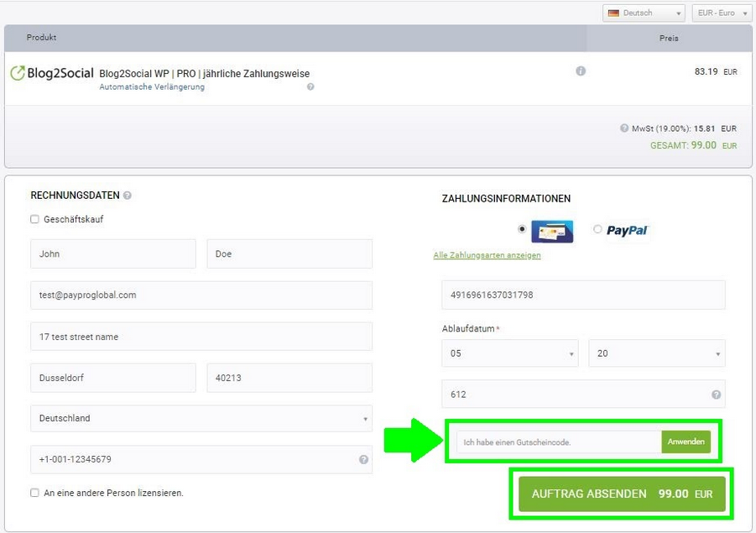Click help icon beside Automatische Verlängerung
This screenshot has width=756, height=533.
pyautogui.click(x=310, y=86)
